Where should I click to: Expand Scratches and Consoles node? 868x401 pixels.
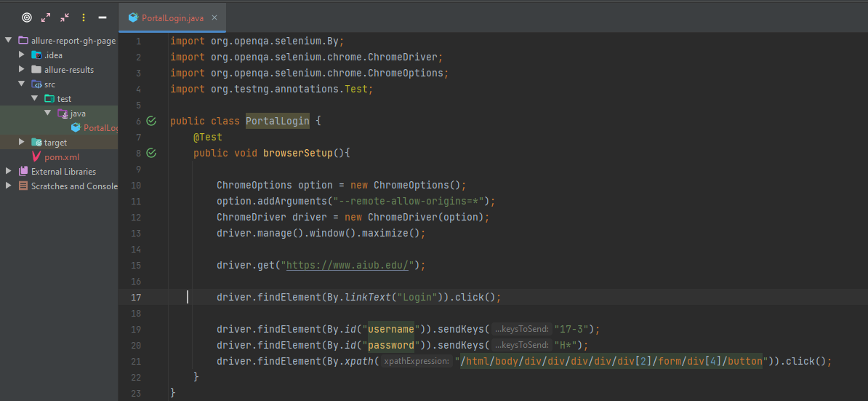point(8,186)
